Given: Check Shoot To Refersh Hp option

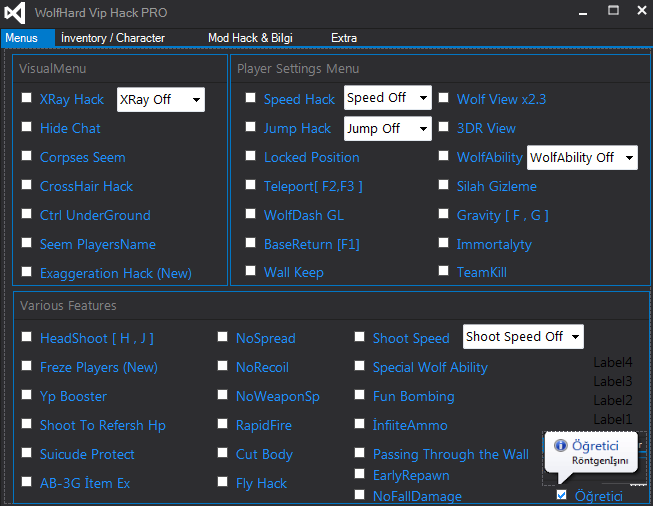Looking at the screenshot, I should (x=27, y=424).
